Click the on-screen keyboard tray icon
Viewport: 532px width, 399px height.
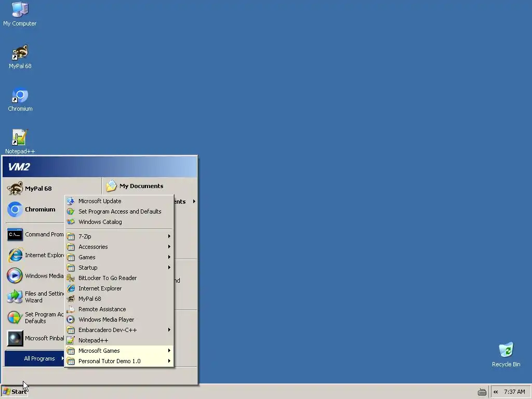[x=482, y=392]
